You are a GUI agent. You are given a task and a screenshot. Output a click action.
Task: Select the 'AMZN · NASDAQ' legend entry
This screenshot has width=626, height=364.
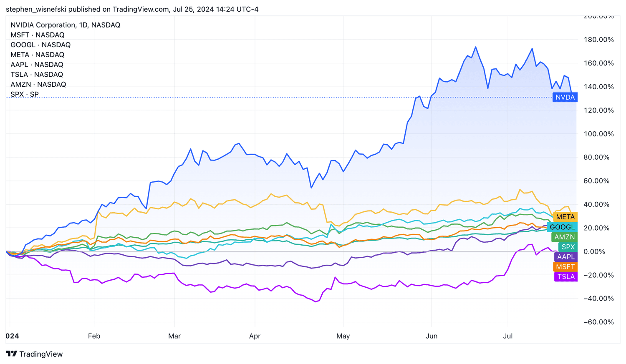38,84
